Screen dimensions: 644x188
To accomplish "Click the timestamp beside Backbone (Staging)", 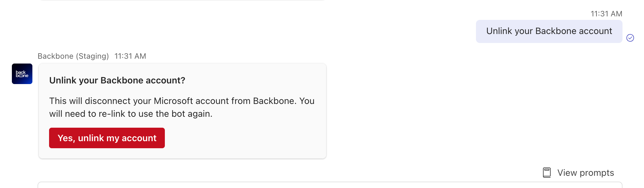I will [130, 56].
